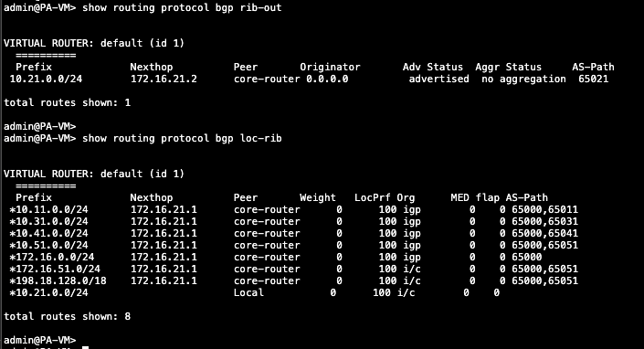
Task: Click the Originator value 0.0.0.0
Action: [327, 79]
